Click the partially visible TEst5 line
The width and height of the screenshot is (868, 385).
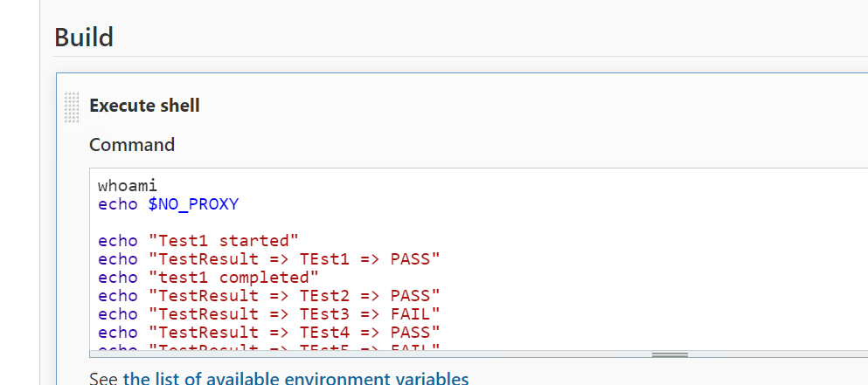click(269, 347)
